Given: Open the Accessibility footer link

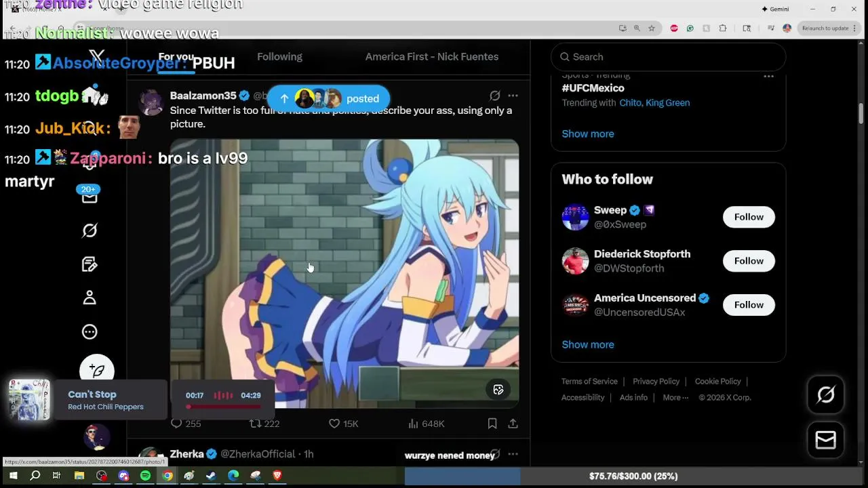Looking at the screenshot, I should pos(583,398).
